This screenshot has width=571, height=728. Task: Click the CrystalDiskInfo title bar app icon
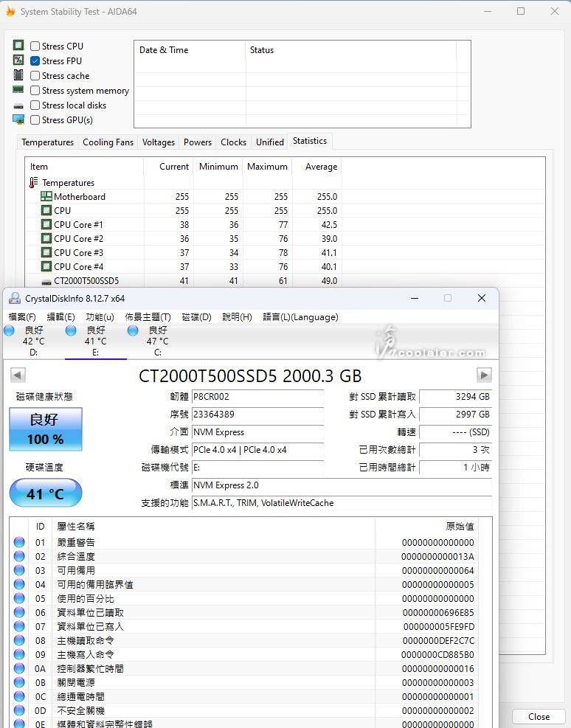pyautogui.click(x=15, y=298)
